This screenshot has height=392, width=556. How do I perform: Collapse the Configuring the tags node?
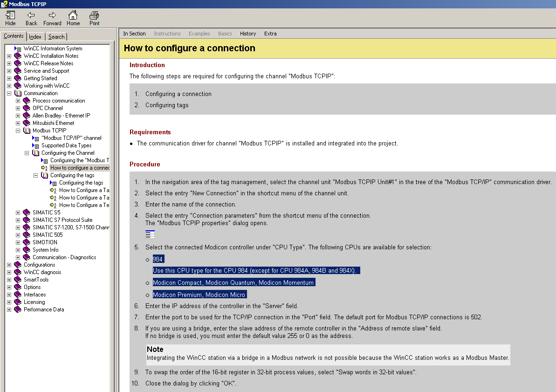35,175
